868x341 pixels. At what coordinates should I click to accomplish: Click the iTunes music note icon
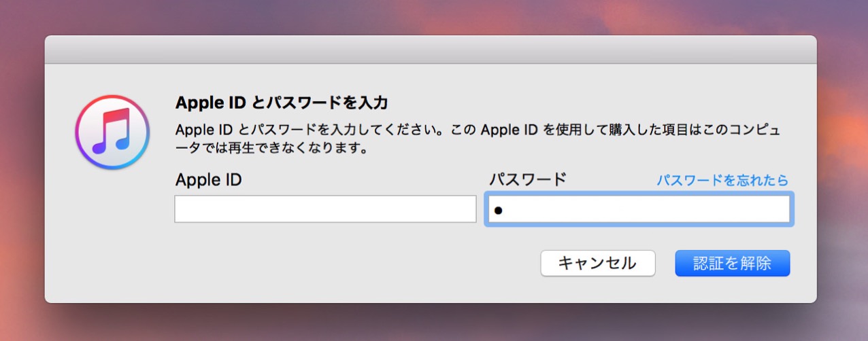point(112,132)
